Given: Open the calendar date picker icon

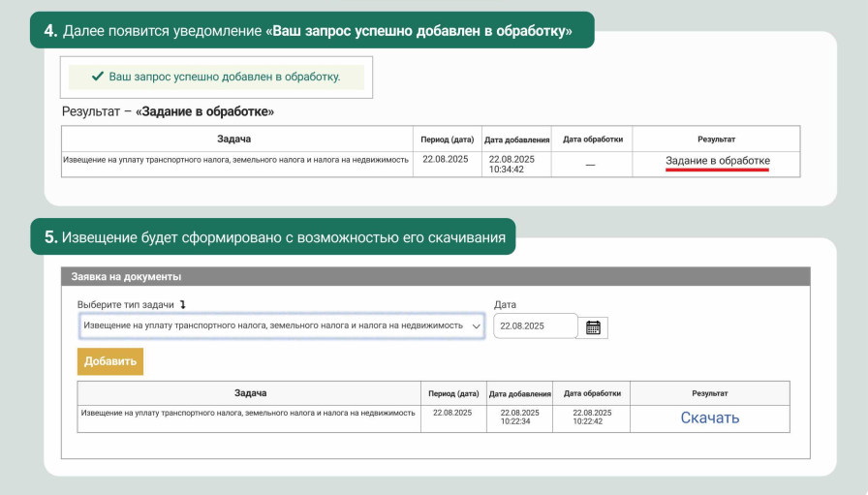Looking at the screenshot, I should click(593, 327).
